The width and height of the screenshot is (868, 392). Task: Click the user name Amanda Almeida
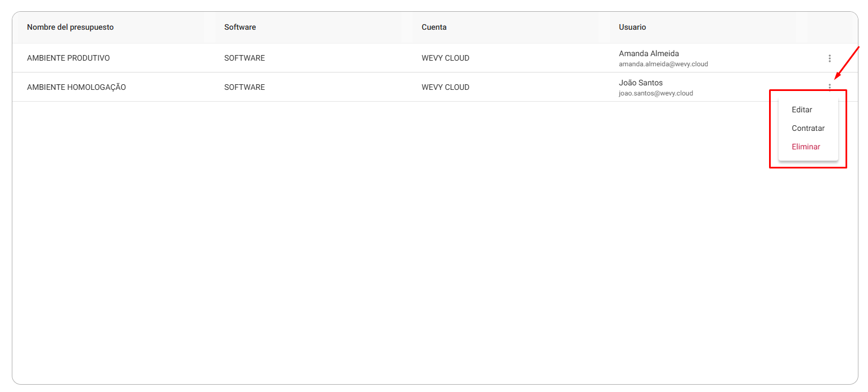pyautogui.click(x=649, y=53)
